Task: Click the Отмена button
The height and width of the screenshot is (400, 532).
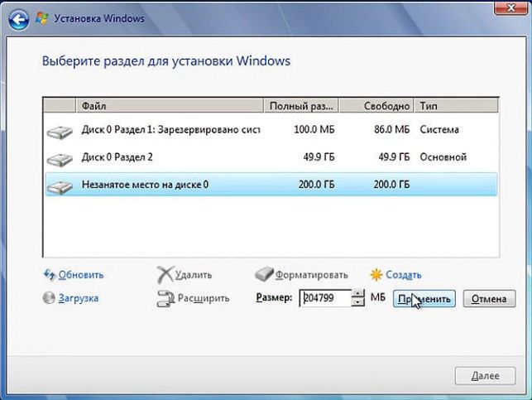Action: click(489, 299)
